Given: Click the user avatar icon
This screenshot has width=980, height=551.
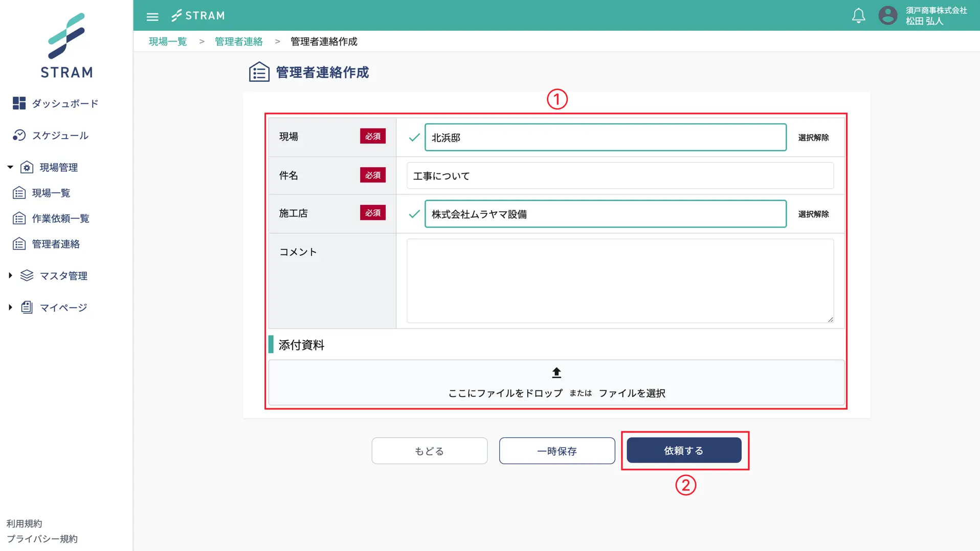Looking at the screenshot, I should click(887, 15).
